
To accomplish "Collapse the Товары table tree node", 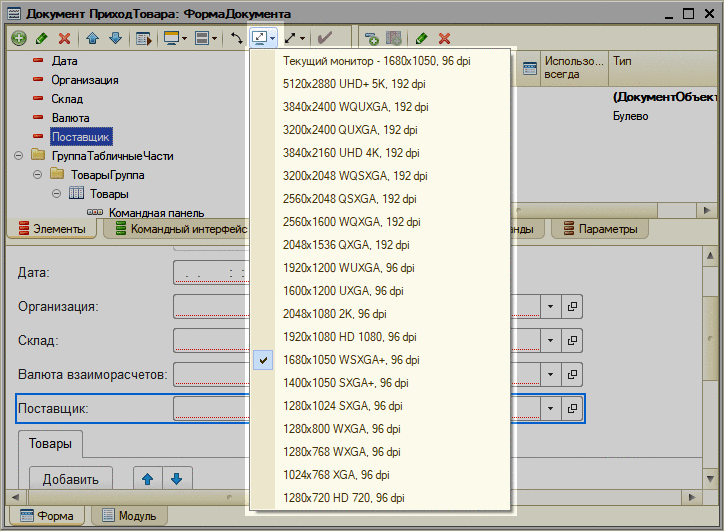I will (x=56, y=193).
